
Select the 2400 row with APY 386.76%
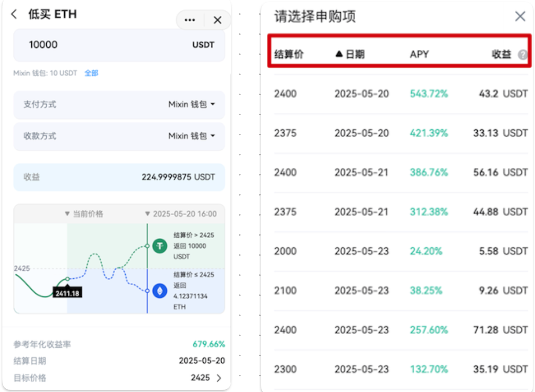[401, 173]
